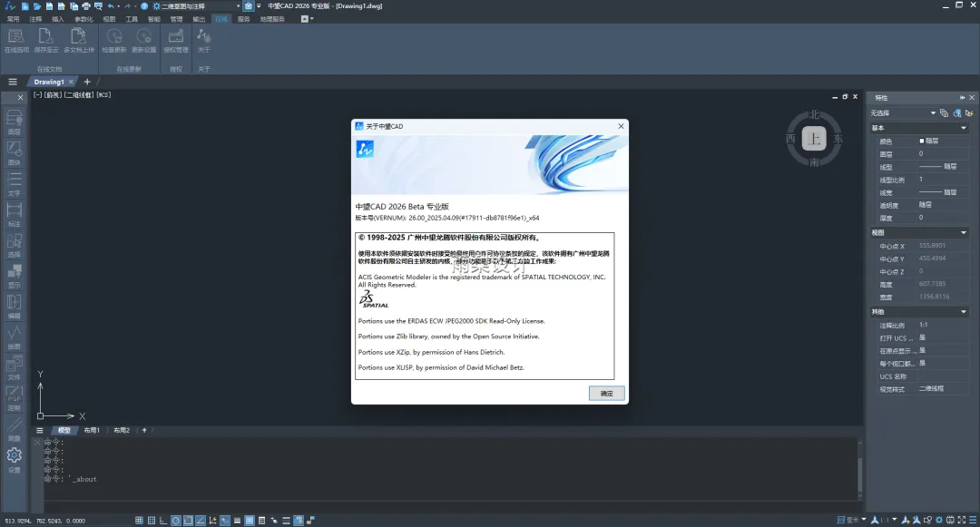Open the 文字 text sidebar tool

14,183
